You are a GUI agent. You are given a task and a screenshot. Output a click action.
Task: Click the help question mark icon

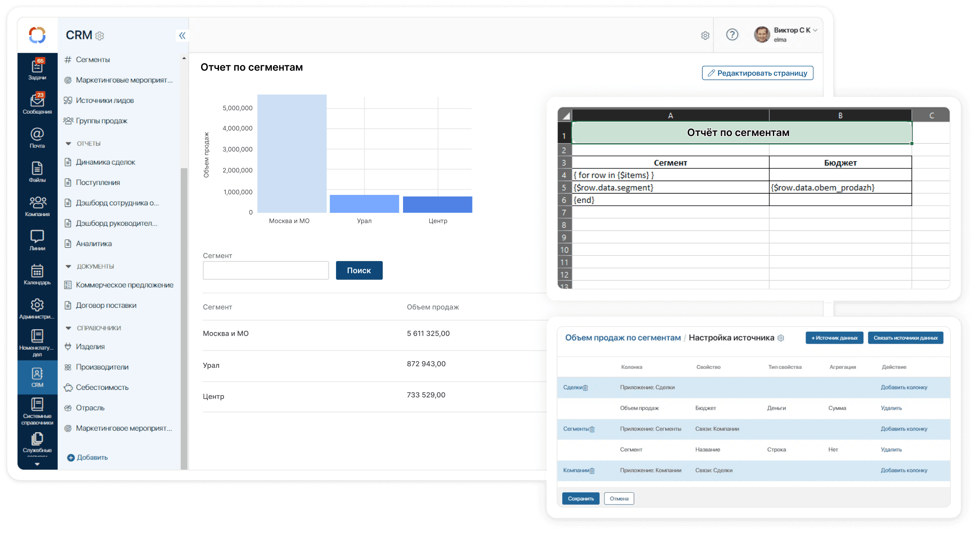pos(732,35)
